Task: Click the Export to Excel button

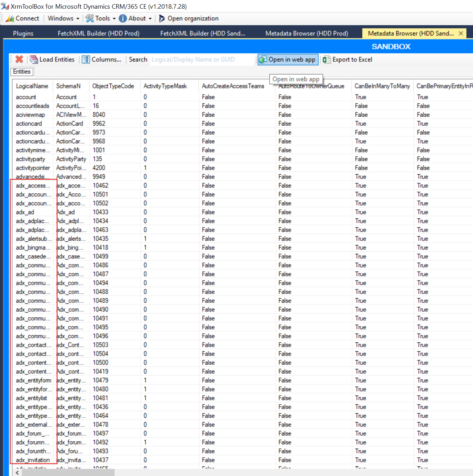Action: (352, 59)
